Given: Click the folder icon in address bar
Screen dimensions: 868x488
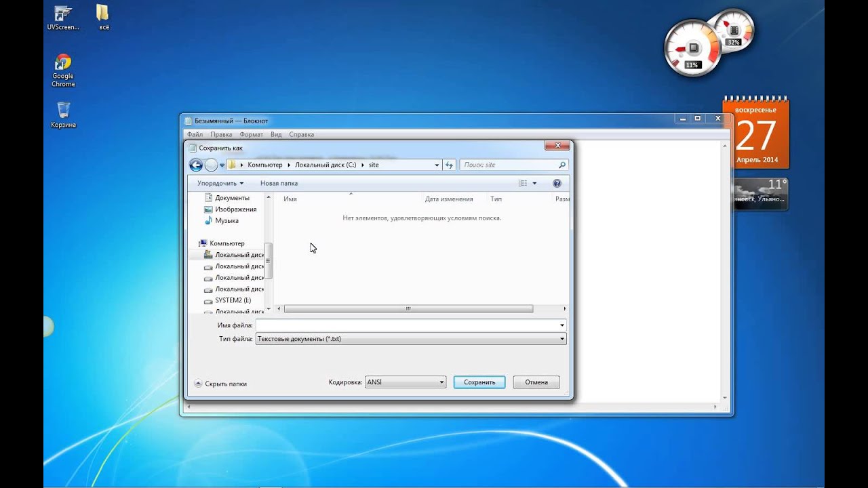Looking at the screenshot, I should tap(232, 165).
